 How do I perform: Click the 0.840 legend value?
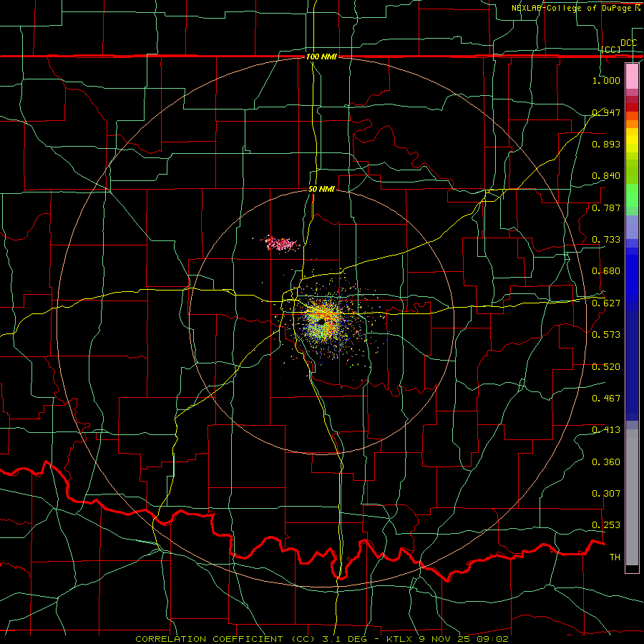click(606, 176)
